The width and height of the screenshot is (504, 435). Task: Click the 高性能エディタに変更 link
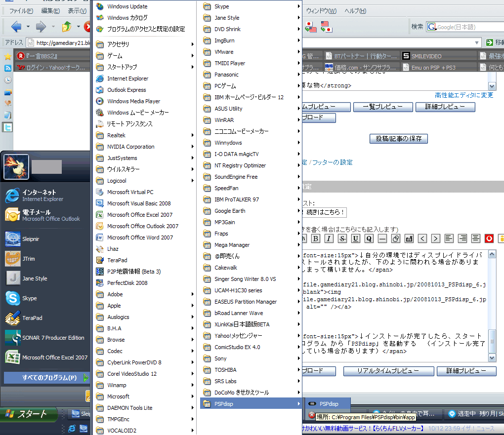[464, 95]
